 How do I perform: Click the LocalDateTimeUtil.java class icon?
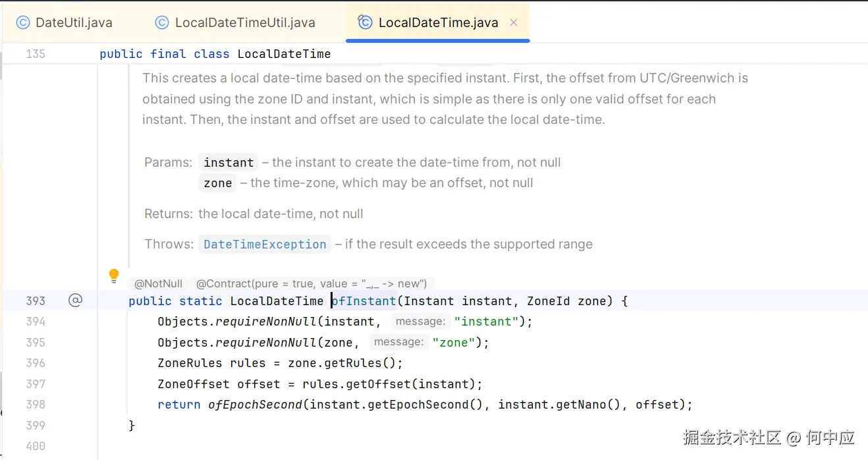click(x=162, y=22)
